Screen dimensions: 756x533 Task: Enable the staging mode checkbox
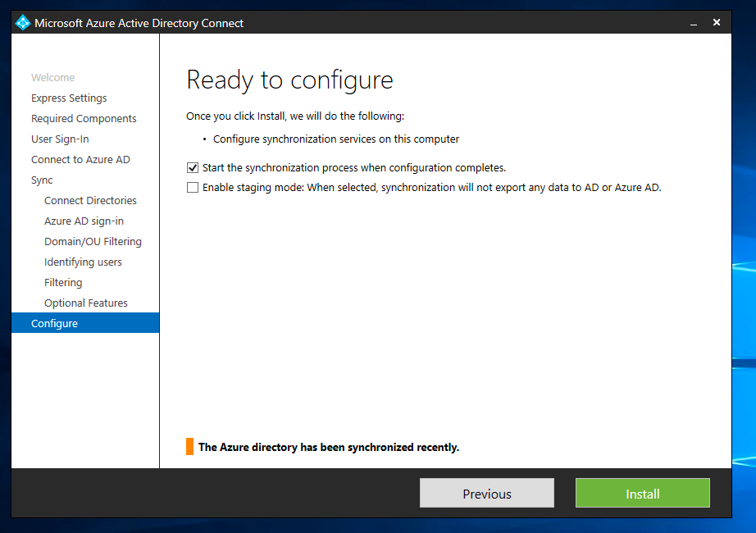pyautogui.click(x=193, y=187)
